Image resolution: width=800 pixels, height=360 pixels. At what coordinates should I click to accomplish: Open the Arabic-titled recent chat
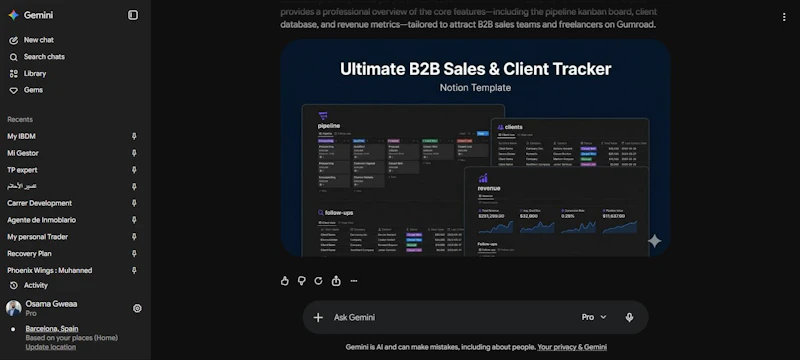coord(22,186)
